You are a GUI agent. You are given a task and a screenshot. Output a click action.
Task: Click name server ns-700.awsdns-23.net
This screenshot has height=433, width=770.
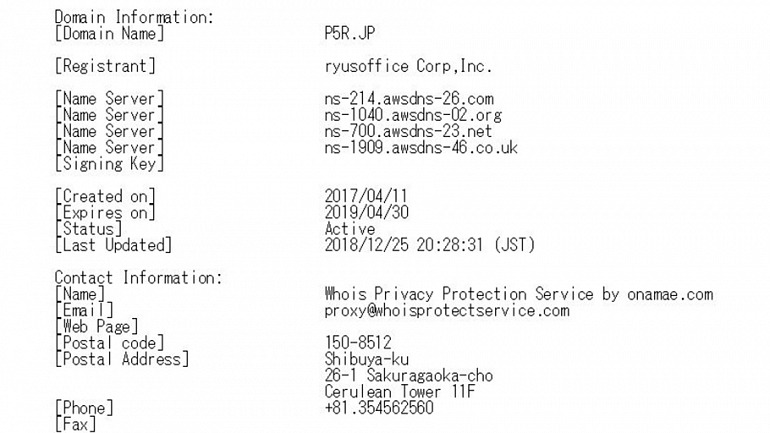408,131
